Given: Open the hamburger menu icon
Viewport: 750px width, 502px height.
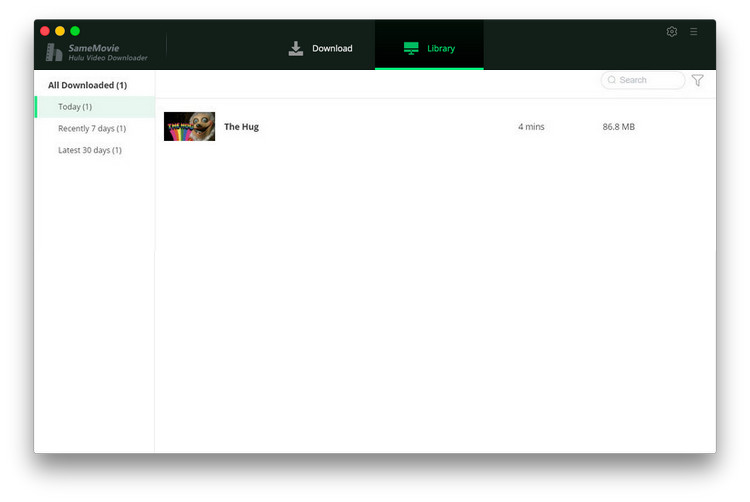Looking at the screenshot, I should [x=694, y=32].
